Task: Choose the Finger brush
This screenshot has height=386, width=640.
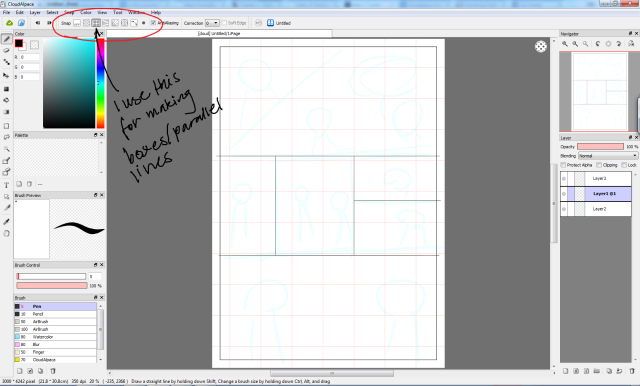Action: [x=55, y=352]
